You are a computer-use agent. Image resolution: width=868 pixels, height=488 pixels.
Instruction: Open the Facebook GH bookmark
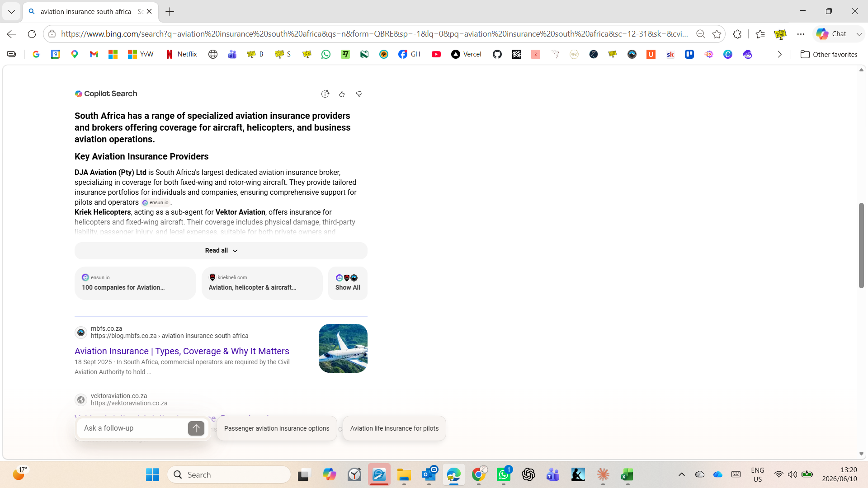[x=409, y=54]
